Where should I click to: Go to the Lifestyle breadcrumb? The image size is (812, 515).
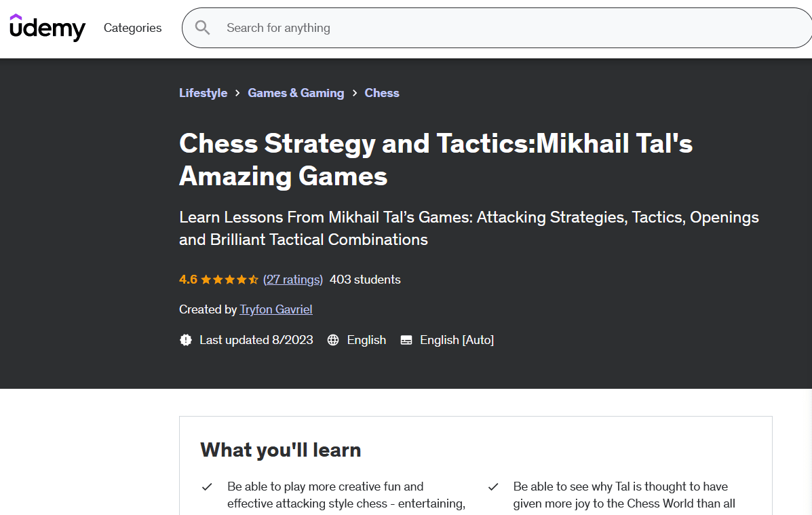pos(203,93)
